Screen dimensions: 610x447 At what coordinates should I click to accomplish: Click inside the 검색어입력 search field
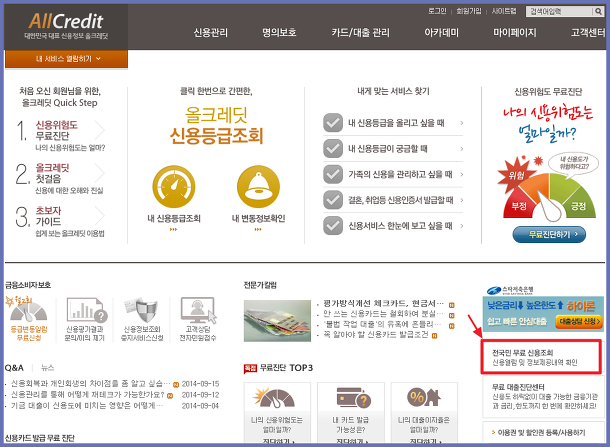[559, 11]
